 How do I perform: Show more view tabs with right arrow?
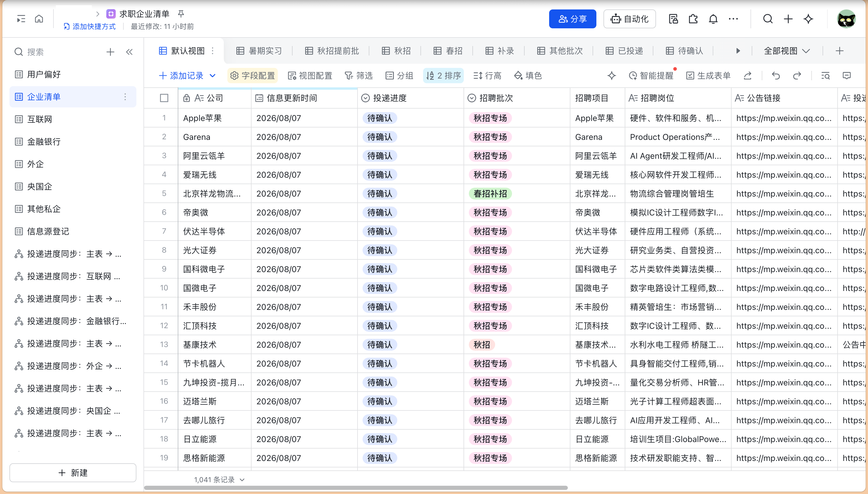pos(738,51)
